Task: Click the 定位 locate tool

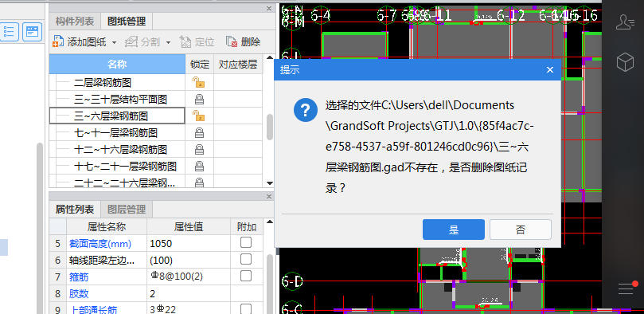Action: click(x=197, y=42)
